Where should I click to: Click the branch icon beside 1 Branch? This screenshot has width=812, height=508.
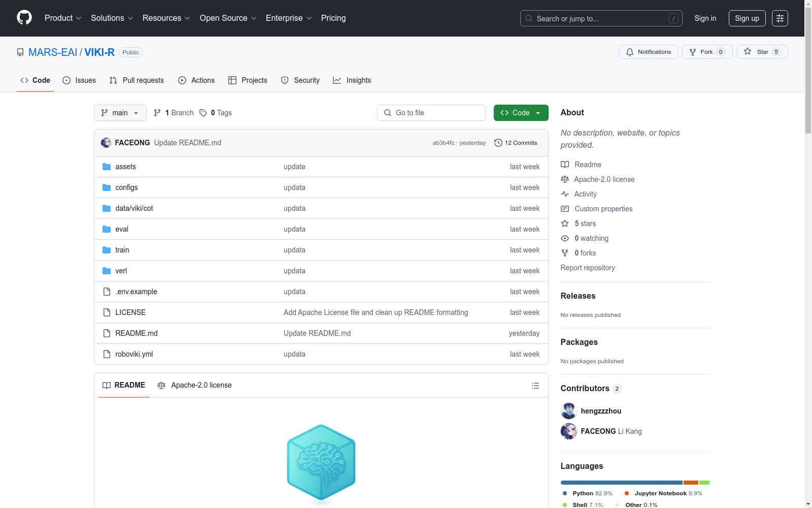tap(157, 113)
